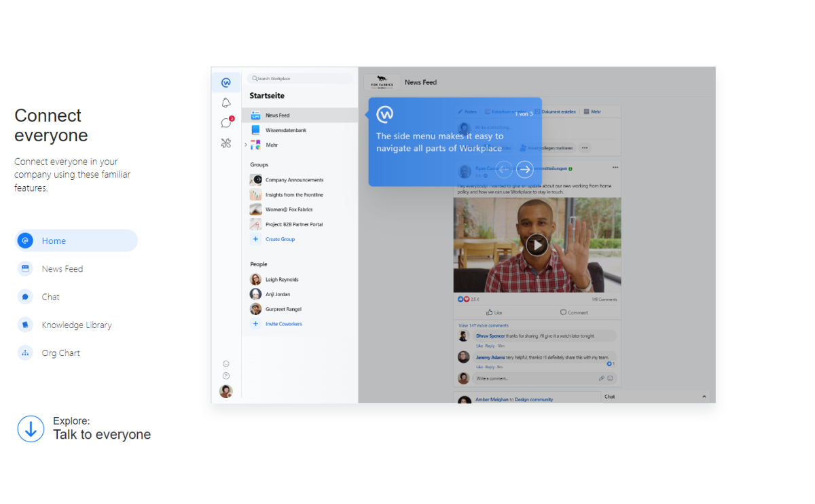Click the Home icon in the feature list
This screenshot has width=815, height=504.
point(25,240)
